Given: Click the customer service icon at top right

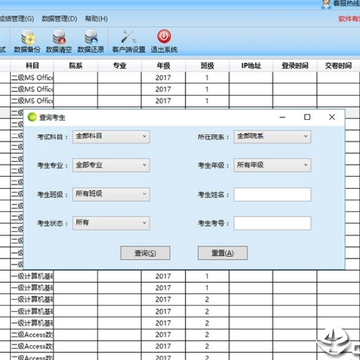Looking at the screenshot, I should [x=326, y=4].
